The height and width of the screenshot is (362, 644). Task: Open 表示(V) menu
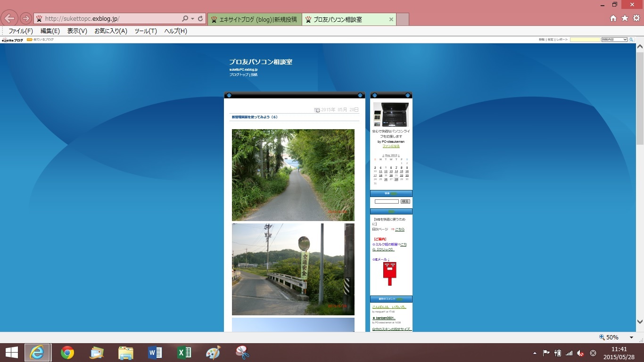(x=77, y=31)
